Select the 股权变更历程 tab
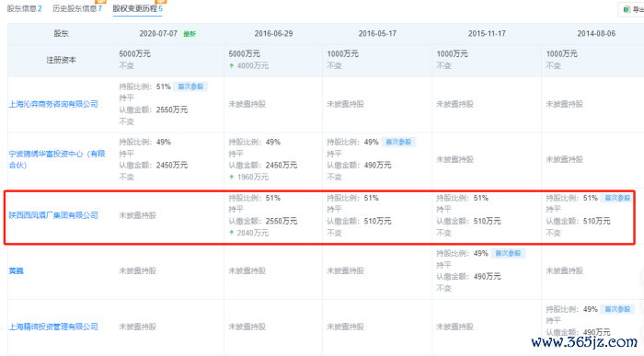 pyautogui.click(x=138, y=8)
